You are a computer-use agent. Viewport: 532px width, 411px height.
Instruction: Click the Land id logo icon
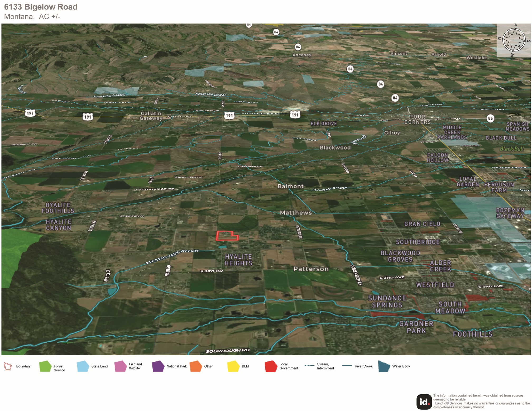click(424, 402)
